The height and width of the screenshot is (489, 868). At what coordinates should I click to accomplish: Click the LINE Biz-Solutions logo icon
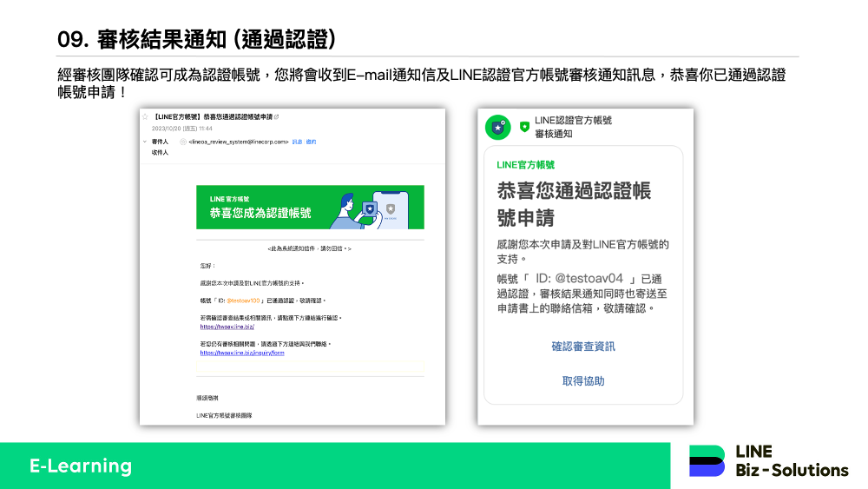pyautogui.click(x=707, y=461)
